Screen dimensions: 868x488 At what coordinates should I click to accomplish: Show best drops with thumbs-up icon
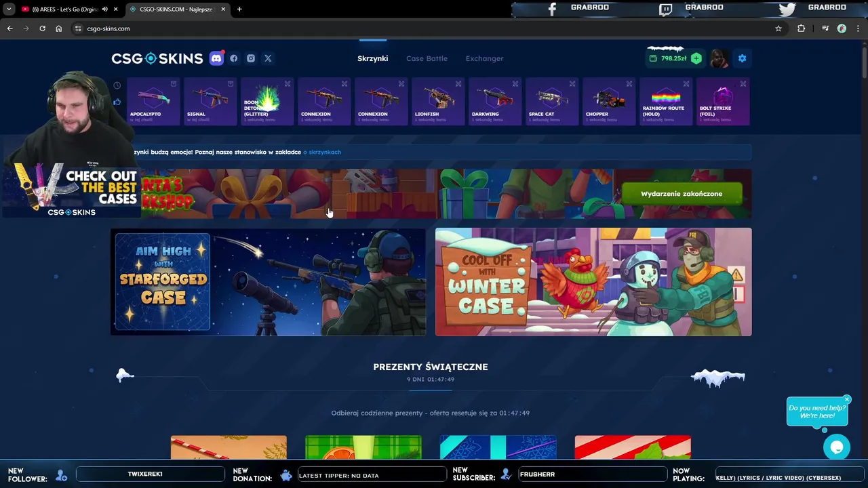coord(117,102)
